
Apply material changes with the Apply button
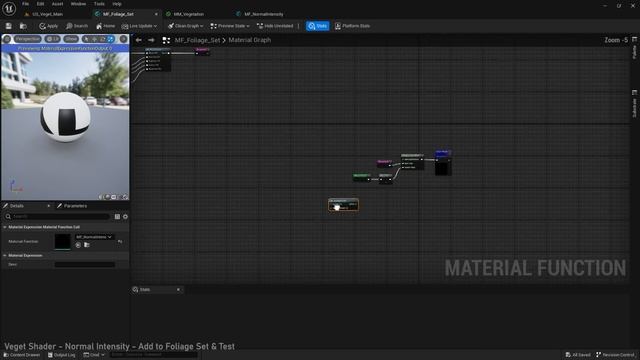tap(49, 26)
